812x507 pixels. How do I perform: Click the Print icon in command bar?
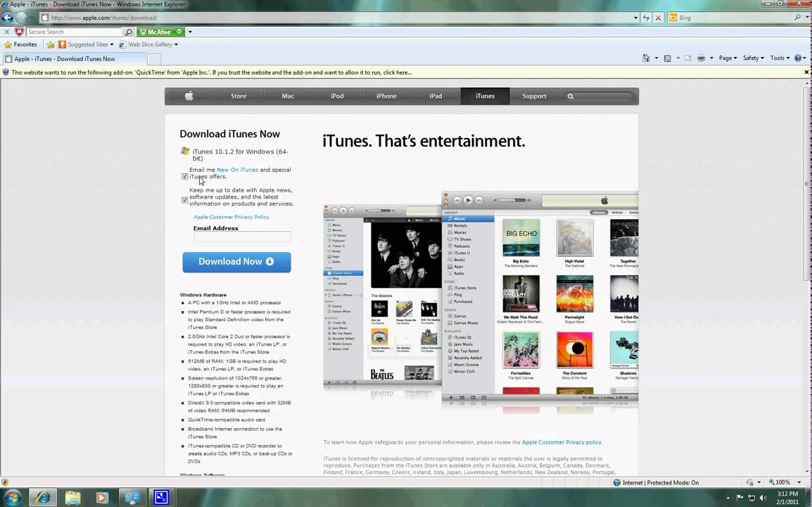[702, 58]
